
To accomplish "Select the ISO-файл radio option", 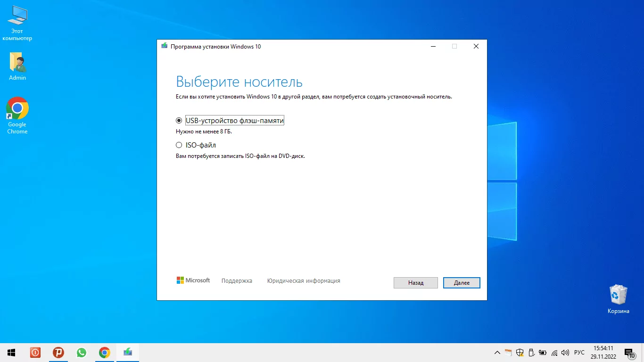I will [179, 145].
